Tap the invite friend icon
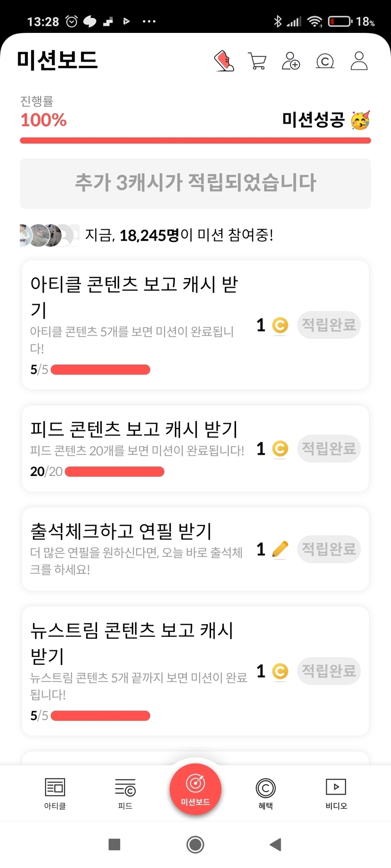Viewport: 391px width, 868px height. click(x=291, y=61)
